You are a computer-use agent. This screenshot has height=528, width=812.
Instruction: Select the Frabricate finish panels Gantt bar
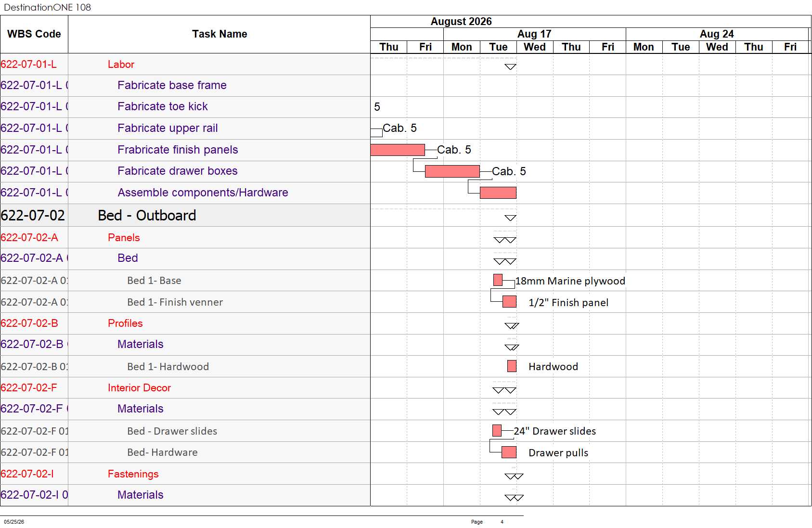(398, 150)
